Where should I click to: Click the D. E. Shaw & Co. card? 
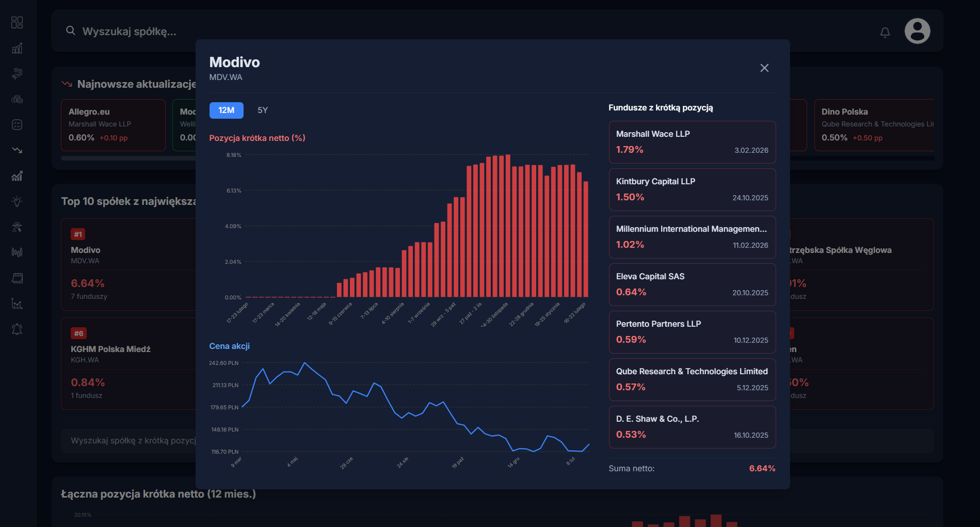click(x=692, y=427)
